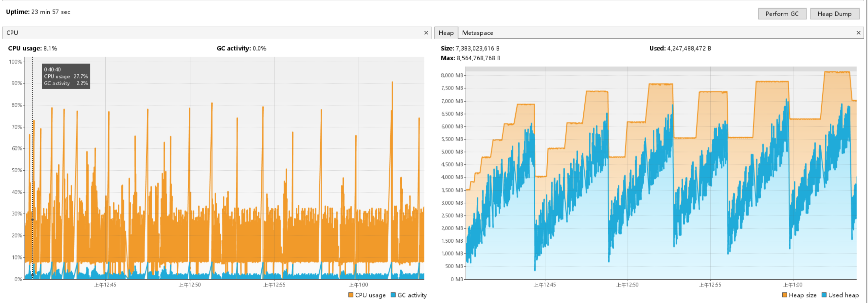The image size is (868, 303).
Task: Click the Uptime readout text
Action: coord(38,12)
